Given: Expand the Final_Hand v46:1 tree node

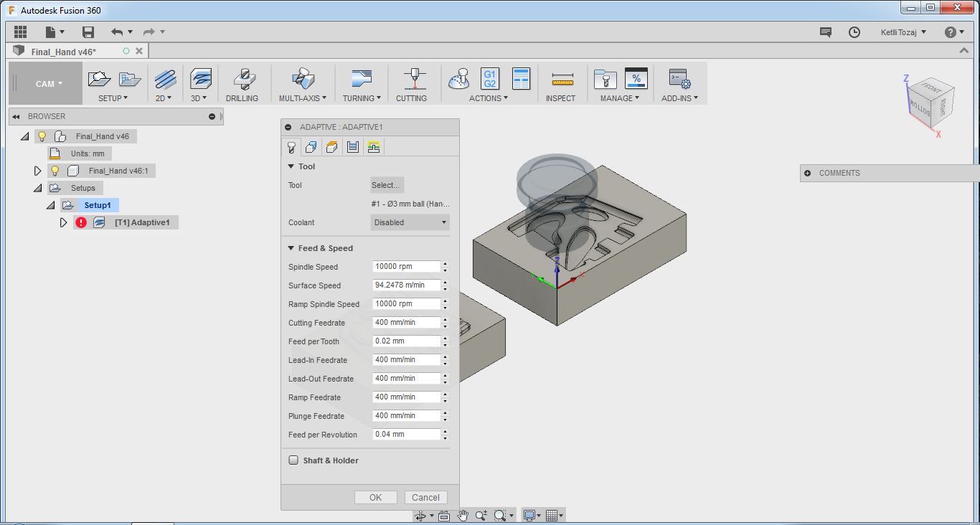Looking at the screenshot, I should pyautogui.click(x=38, y=171).
